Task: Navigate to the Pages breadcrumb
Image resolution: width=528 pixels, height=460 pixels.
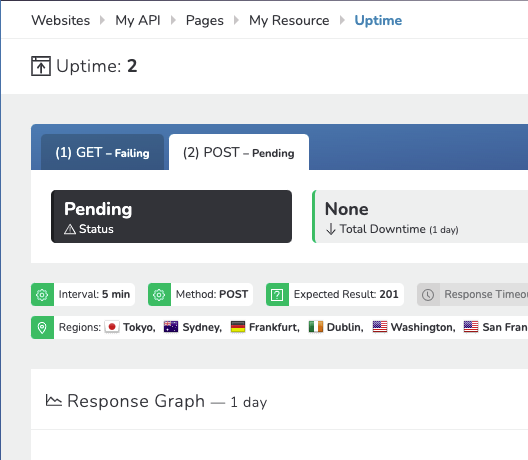Action: click(x=205, y=20)
